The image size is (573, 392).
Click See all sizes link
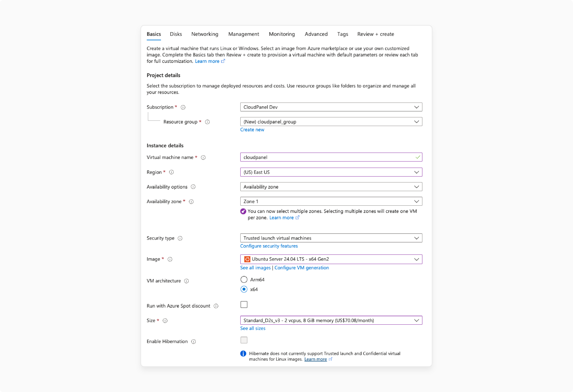coord(253,328)
